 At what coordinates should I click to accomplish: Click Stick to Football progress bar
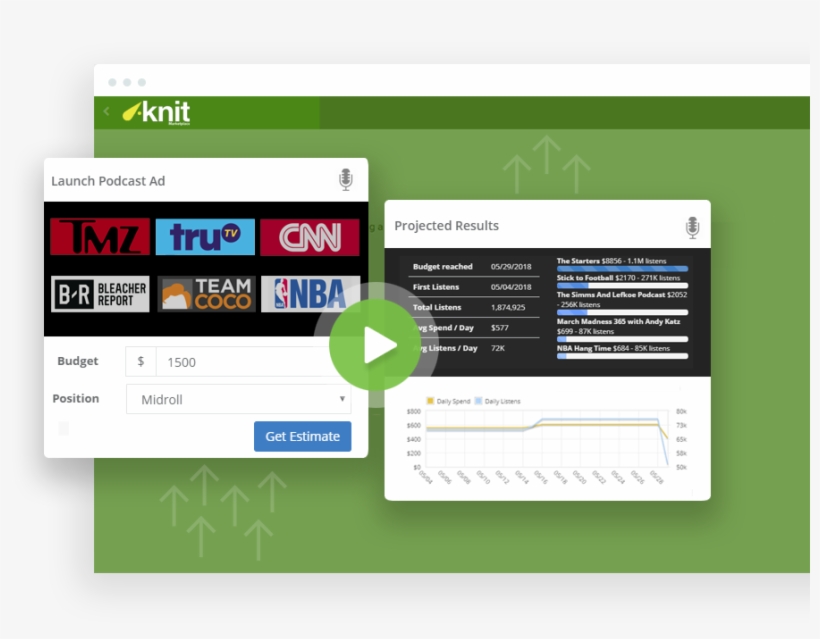coord(622,286)
